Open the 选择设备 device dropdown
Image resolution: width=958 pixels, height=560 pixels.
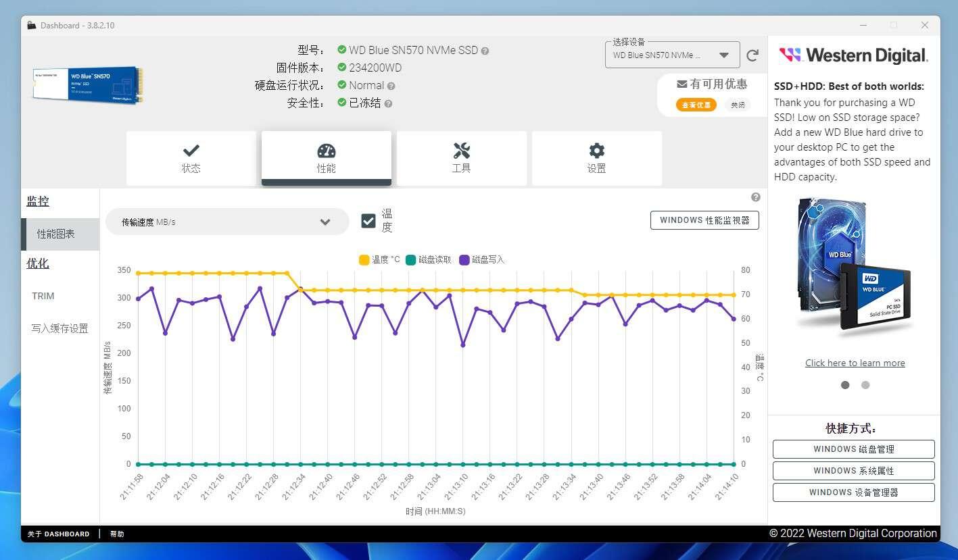[671, 55]
